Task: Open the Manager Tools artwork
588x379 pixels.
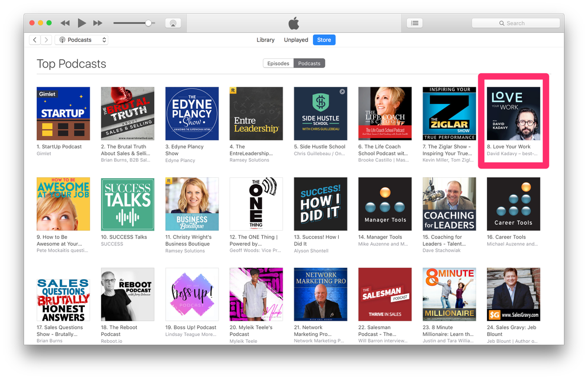Action: 385,204
